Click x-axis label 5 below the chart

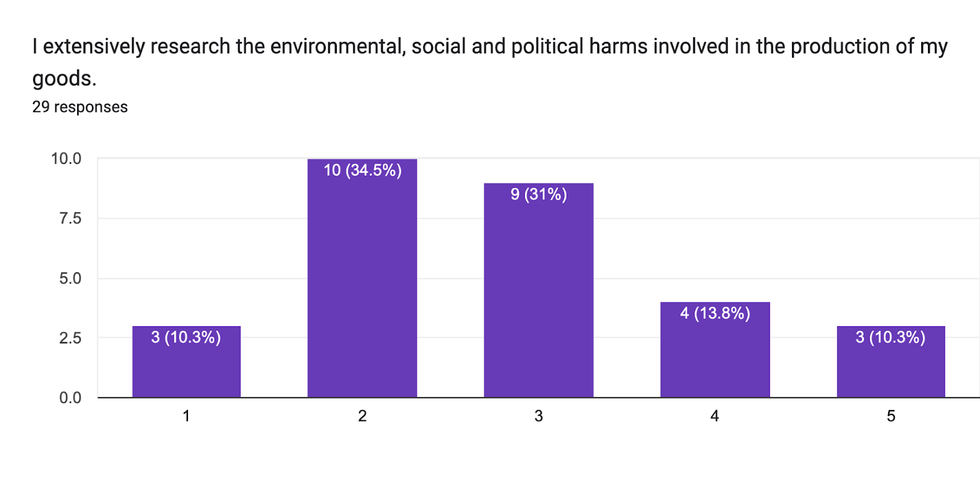tap(891, 416)
